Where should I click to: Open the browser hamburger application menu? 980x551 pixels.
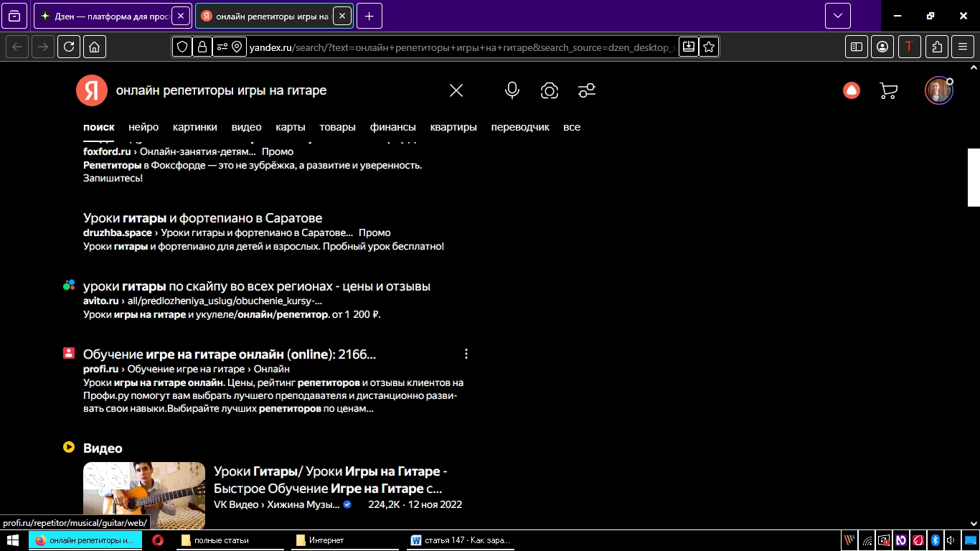click(963, 47)
